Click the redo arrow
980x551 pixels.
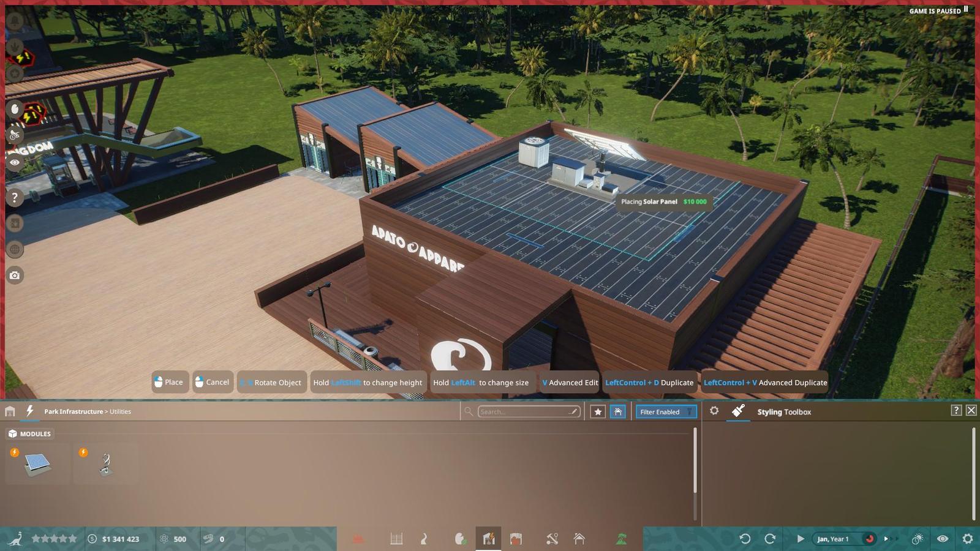770,539
